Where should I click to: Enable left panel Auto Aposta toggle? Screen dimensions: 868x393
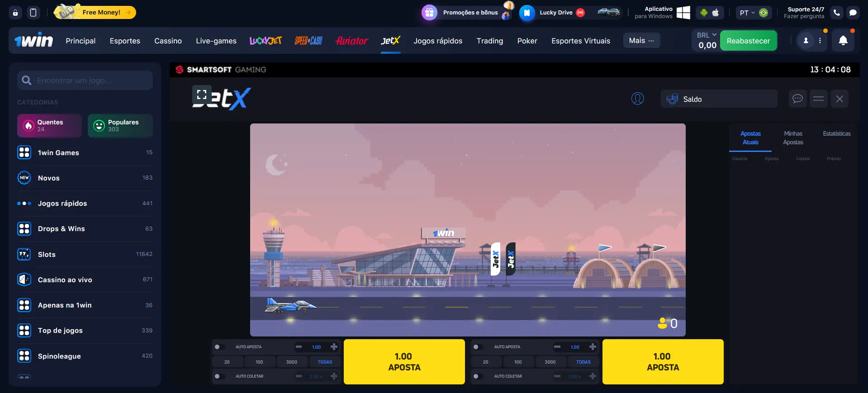click(x=219, y=347)
